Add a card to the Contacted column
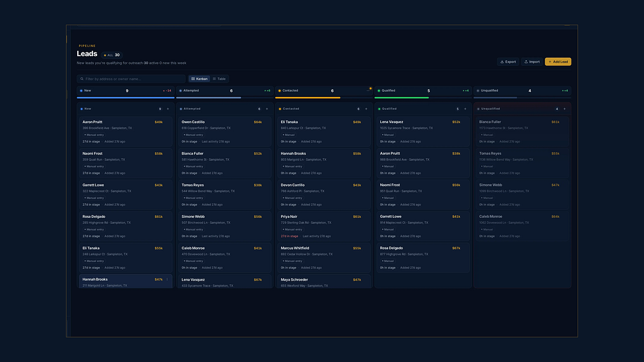Viewport: 644px width, 362px height. pyautogui.click(x=366, y=109)
